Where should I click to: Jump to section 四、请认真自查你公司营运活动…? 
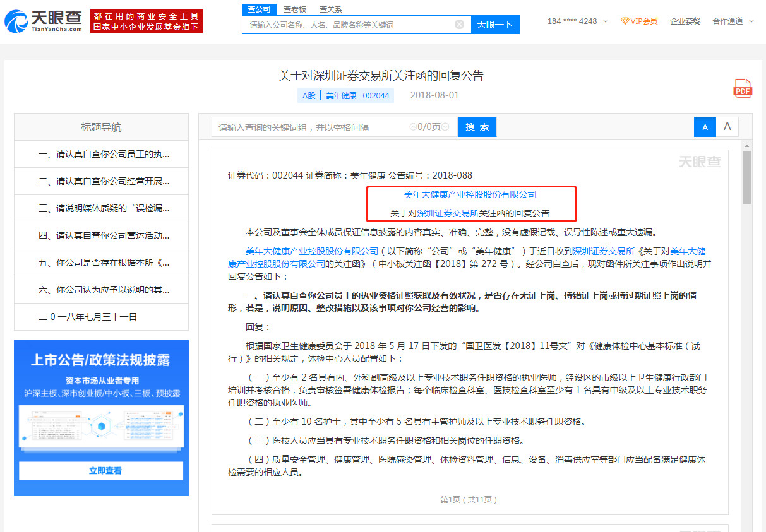point(101,235)
